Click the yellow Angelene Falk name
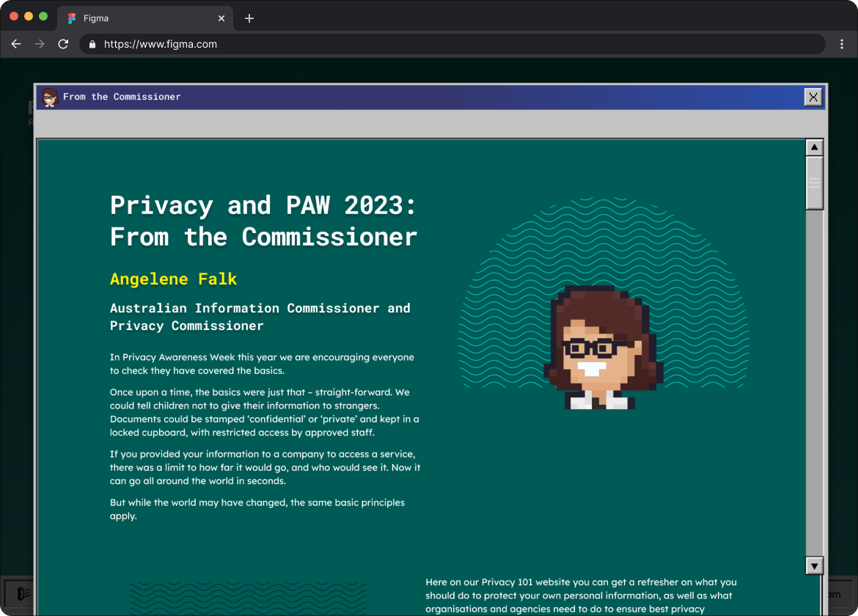 174,279
